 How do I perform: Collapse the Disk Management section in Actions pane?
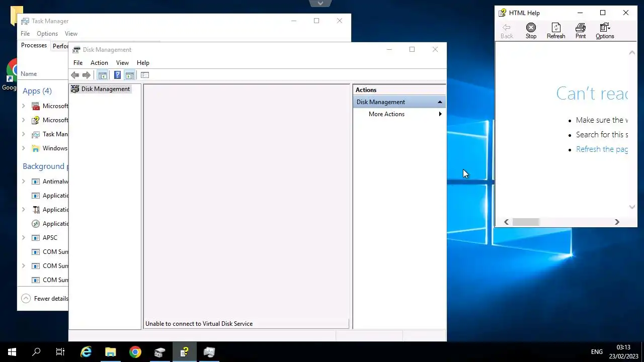click(440, 102)
